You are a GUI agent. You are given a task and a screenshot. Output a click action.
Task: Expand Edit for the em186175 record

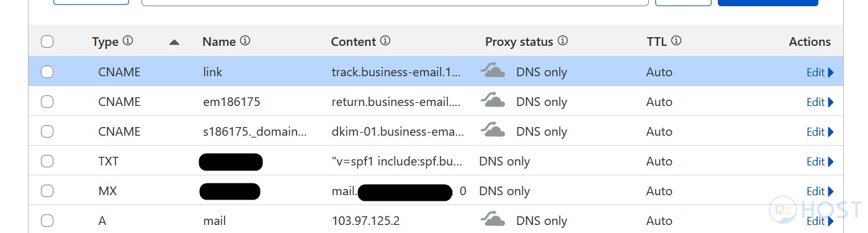click(x=820, y=102)
